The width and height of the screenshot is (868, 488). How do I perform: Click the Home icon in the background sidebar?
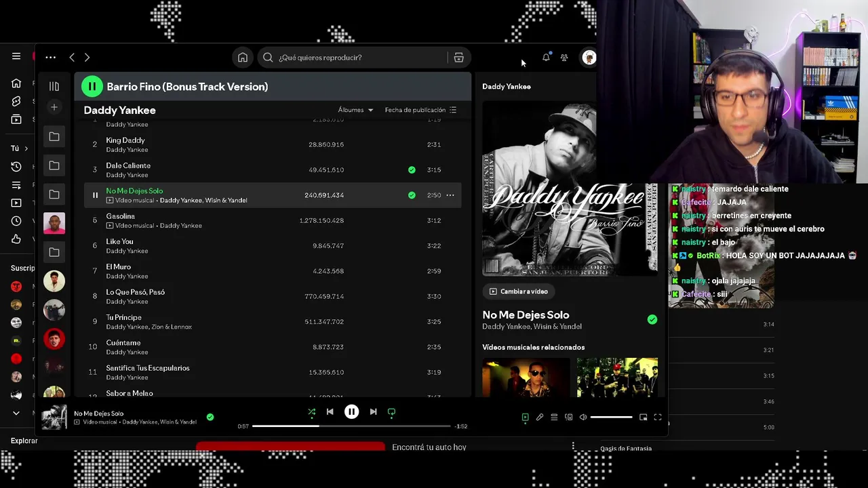point(16,83)
